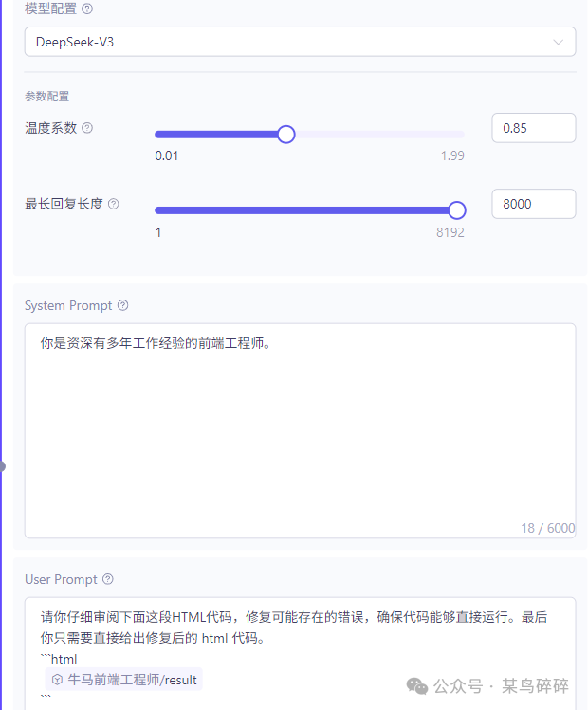Click the cube icon in result variable tag

tap(57, 680)
